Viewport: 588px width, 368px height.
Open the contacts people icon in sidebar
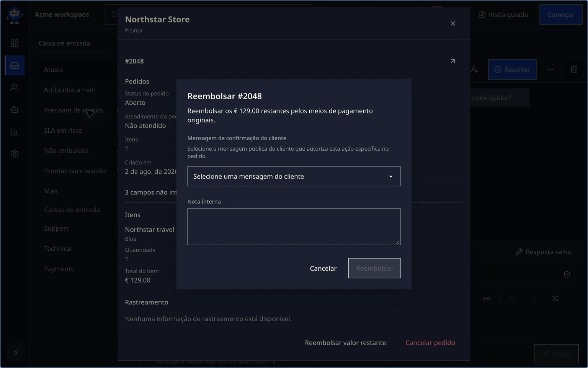[15, 87]
